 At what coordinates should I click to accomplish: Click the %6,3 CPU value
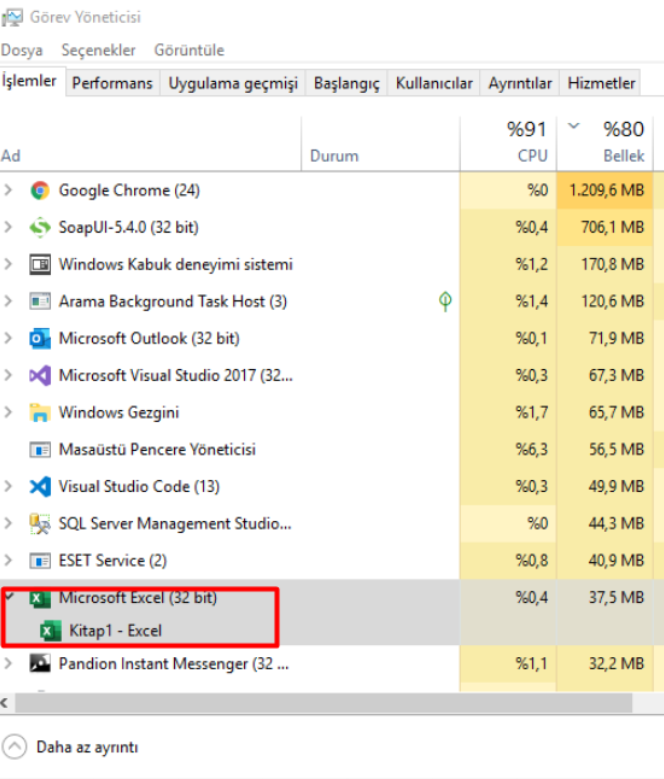(532, 450)
